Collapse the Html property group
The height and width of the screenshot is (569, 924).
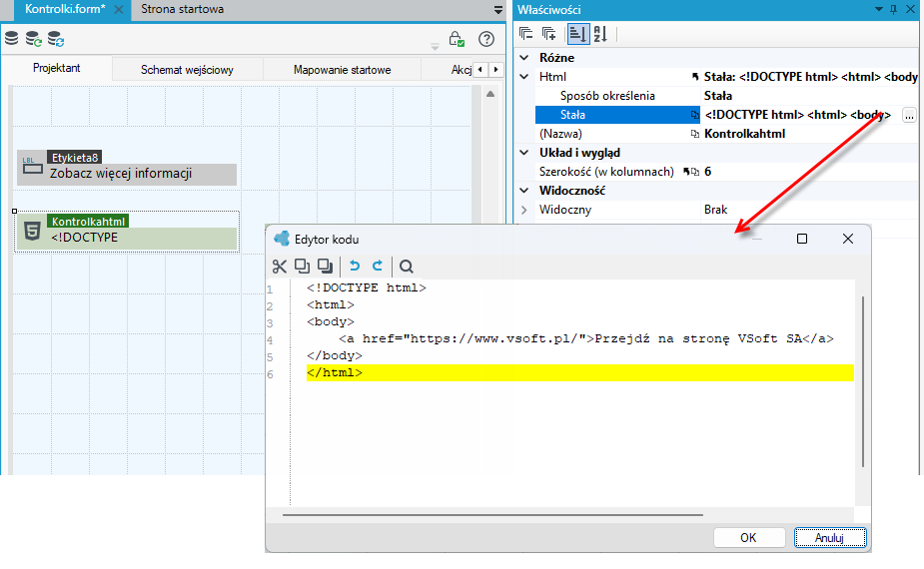(523, 77)
